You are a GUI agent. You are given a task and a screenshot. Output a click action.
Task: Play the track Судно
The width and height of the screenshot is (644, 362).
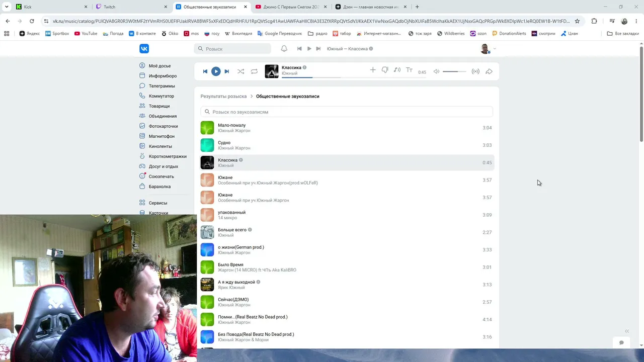347,145
